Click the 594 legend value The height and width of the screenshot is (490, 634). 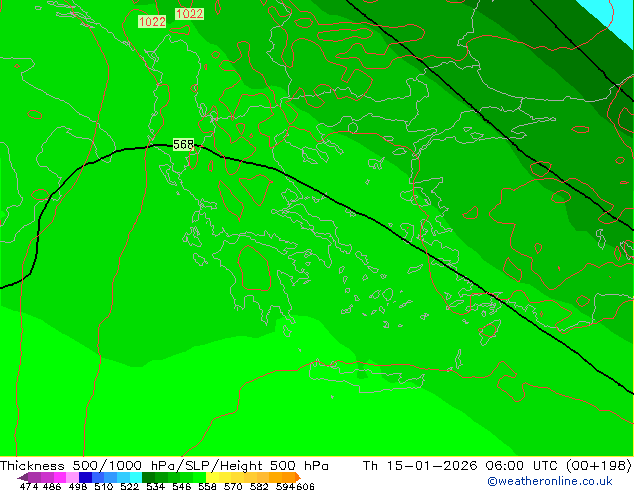[285, 486]
